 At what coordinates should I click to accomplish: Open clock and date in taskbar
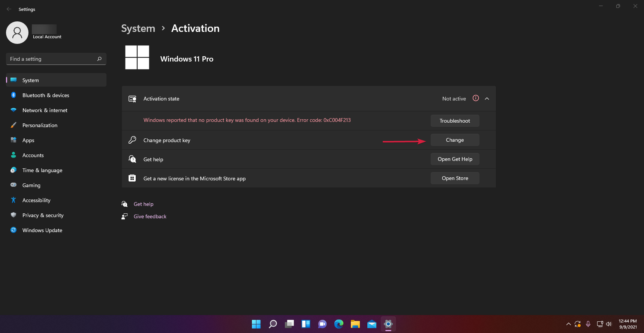click(628, 324)
